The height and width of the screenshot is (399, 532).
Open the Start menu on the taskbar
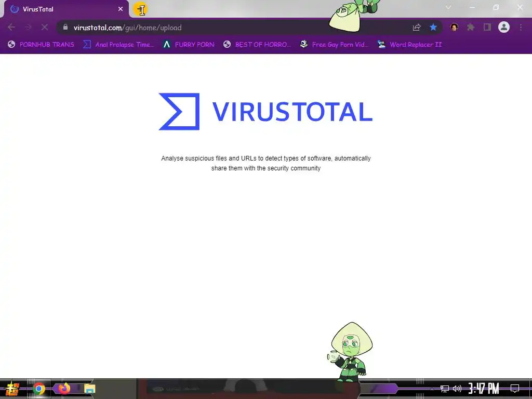click(x=12, y=389)
